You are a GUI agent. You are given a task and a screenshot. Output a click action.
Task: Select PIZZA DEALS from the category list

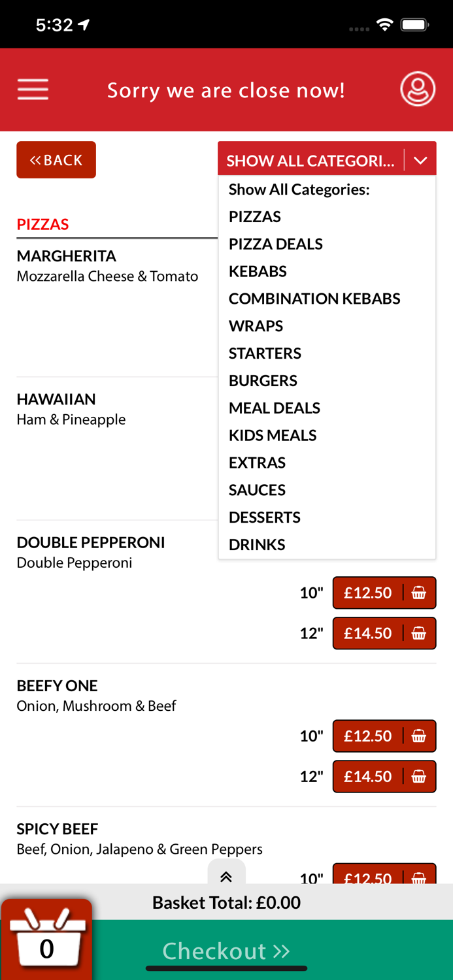click(x=275, y=244)
